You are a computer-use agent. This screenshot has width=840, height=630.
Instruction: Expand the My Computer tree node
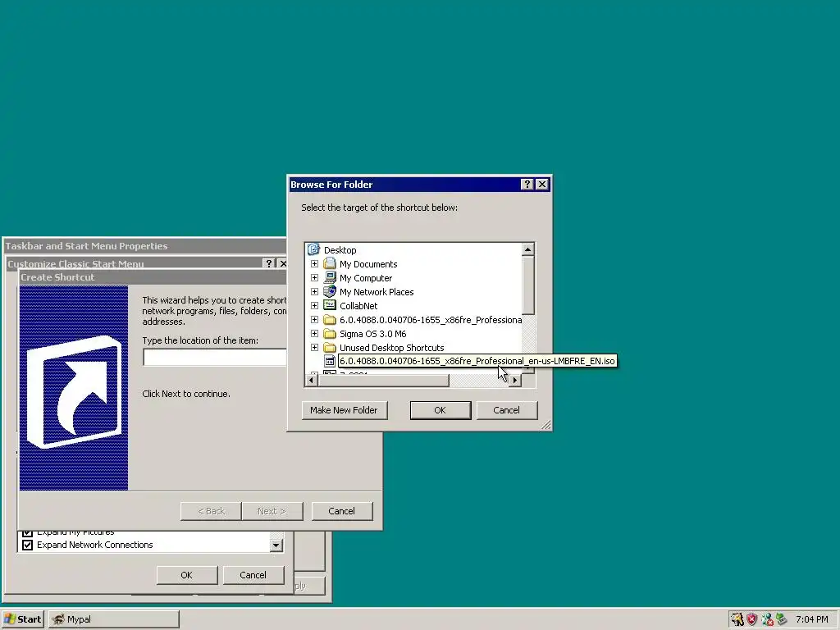point(314,277)
